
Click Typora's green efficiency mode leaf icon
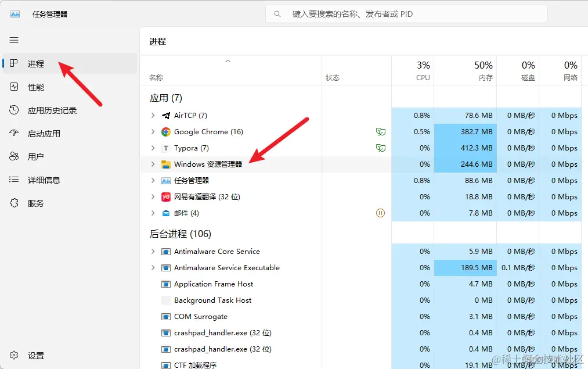[381, 148]
